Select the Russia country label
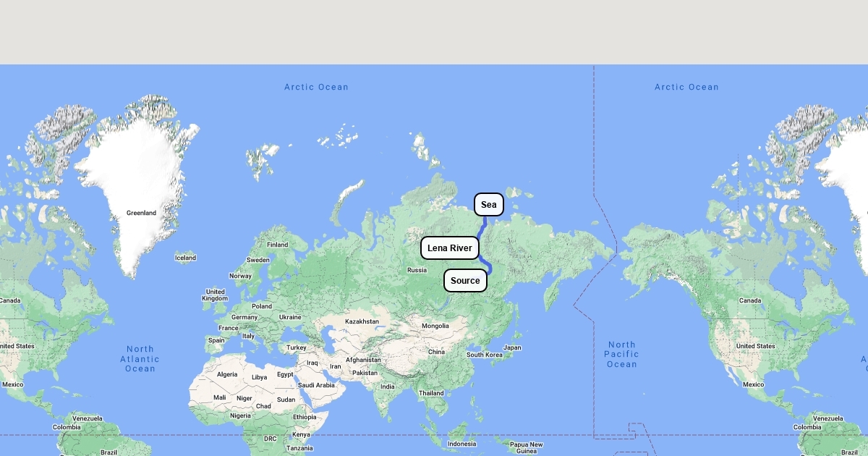Viewport: 868px width, 456px height. [x=417, y=270]
